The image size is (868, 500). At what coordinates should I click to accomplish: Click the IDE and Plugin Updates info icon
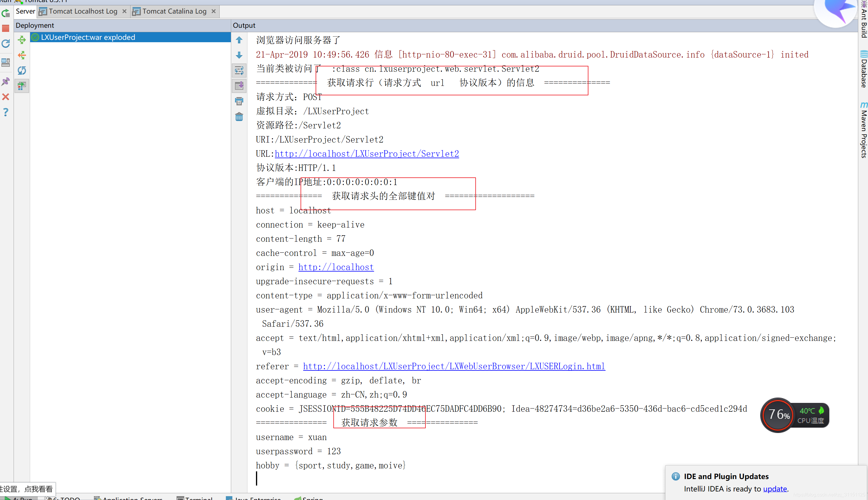pyautogui.click(x=675, y=476)
